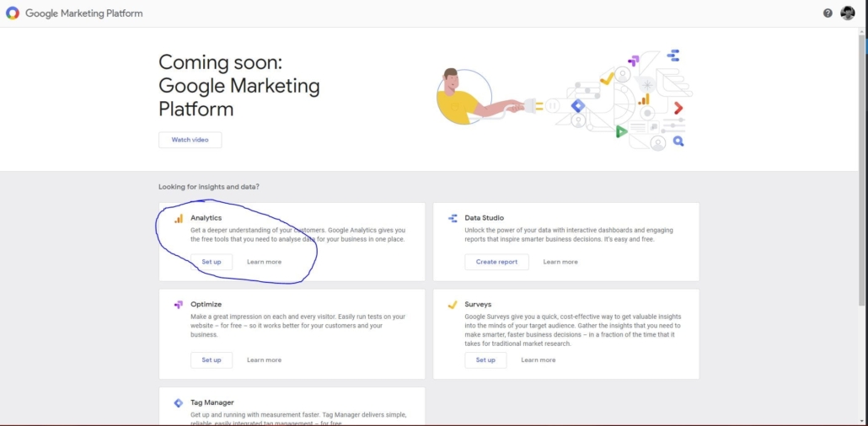
Task: Open Learn more for Data Studio
Action: [560, 262]
